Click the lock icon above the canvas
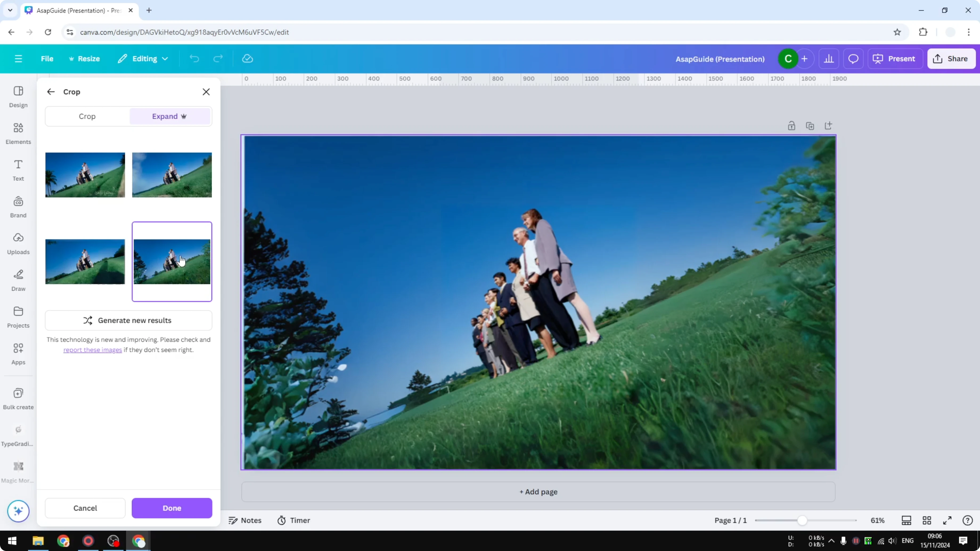Image resolution: width=980 pixels, height=551 pixels. tap(792, 125)
